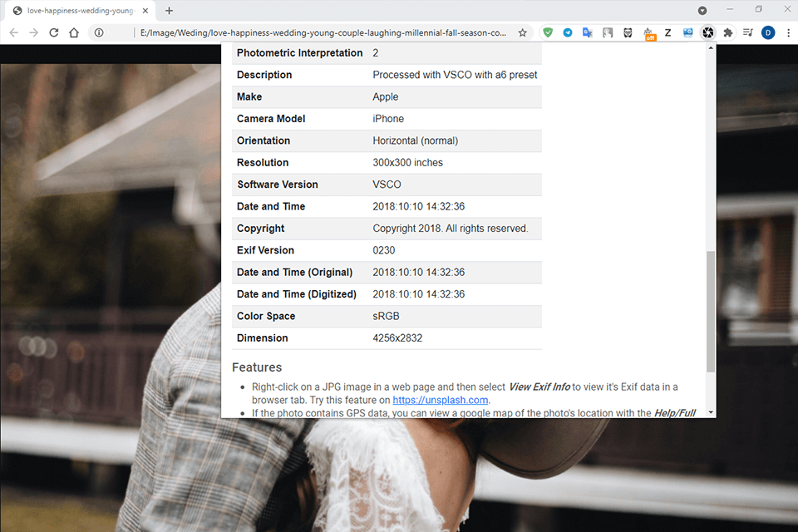Click the green shield protection extension icon
The width and height of the screenshot is (798, 532).
(x=549, y=32)
